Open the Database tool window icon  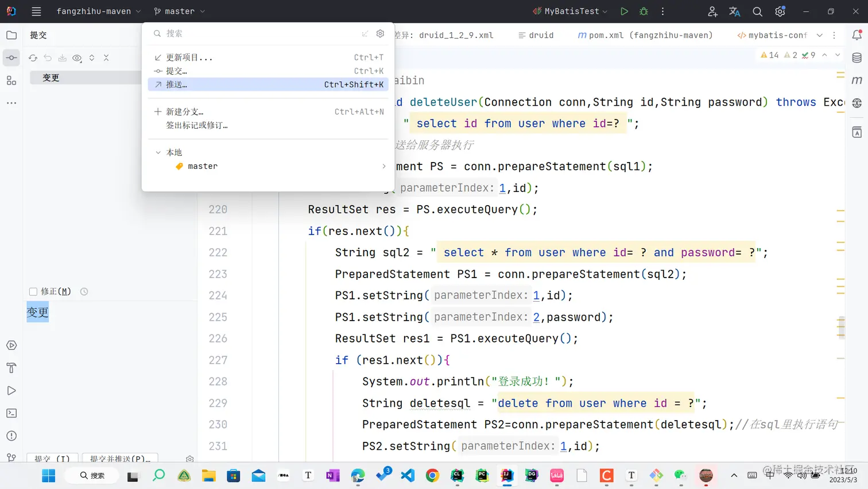click(x=857, y=58)
